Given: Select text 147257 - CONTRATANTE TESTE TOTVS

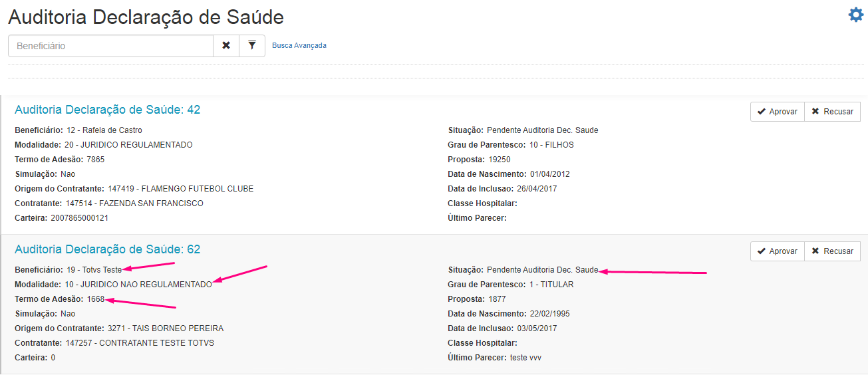Looking at the screenshot, I should pos(140,343).
